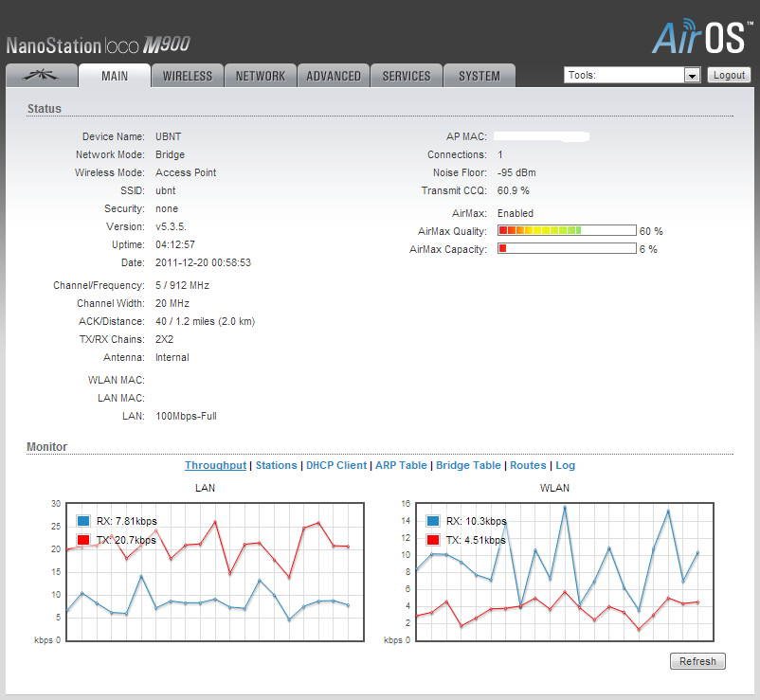Image resolution: width=760 pixels, height=700 pixels.
Task: Switch to the SYSTEM tab
Action: coord(480,76)
